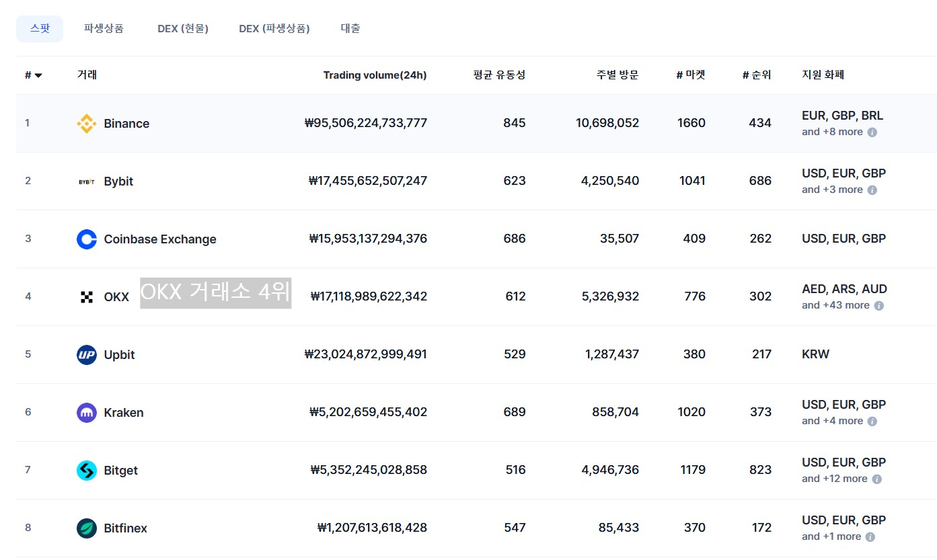Sort by 거래 column header
The width and height of the screenshot is (937, 560).
[87, 75]
